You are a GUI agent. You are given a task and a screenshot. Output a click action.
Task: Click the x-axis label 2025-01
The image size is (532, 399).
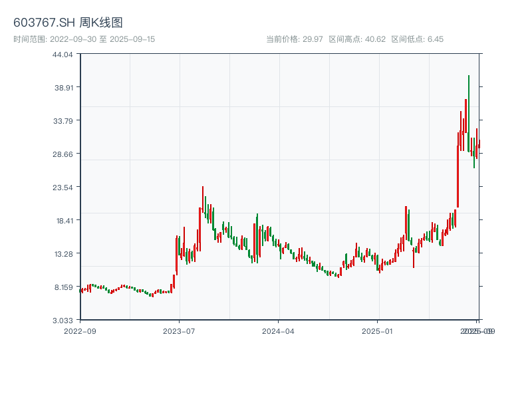(377, 331)
